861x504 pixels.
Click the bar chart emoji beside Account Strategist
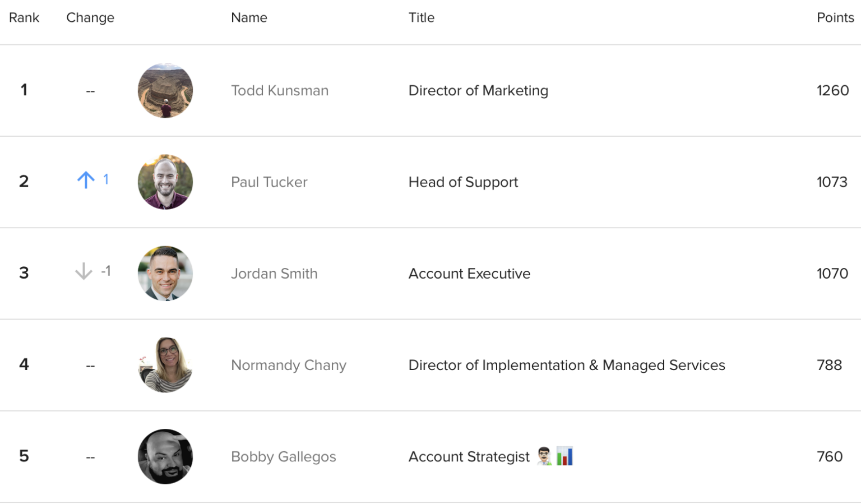coord(565,456)
